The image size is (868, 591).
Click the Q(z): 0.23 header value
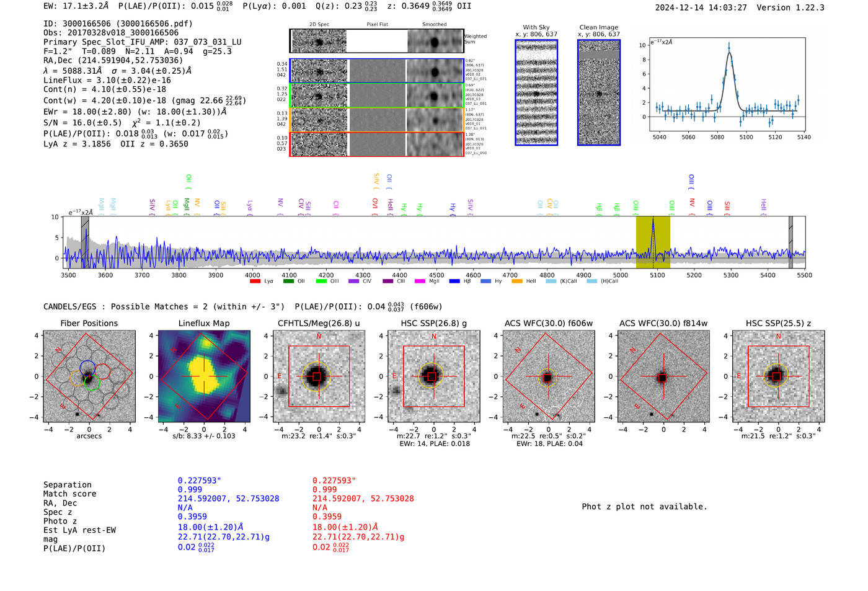click(x=347, y=6)
